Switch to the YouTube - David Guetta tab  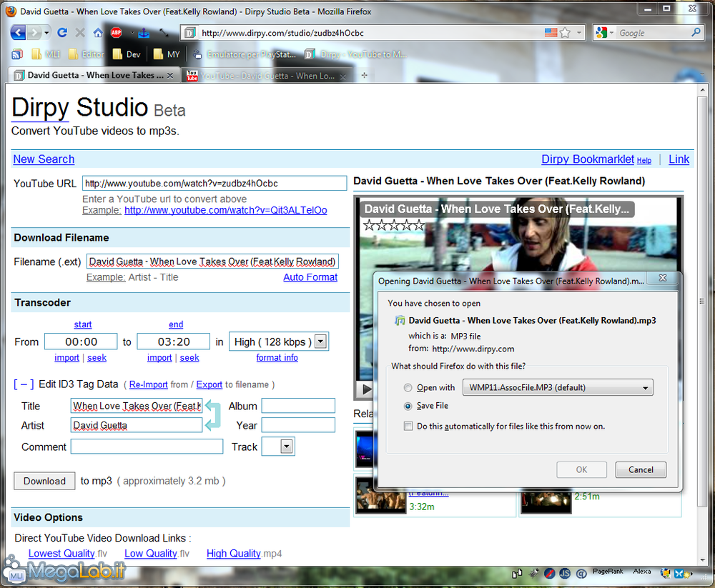(x=266, y=76)
